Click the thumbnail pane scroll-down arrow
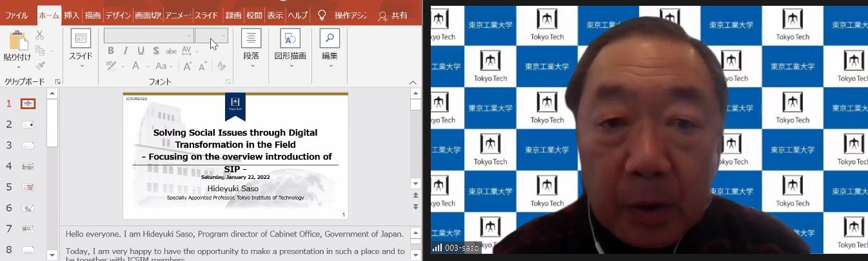Image resolution: width=868 pixels, height=261 pixels. coord(52,256)
